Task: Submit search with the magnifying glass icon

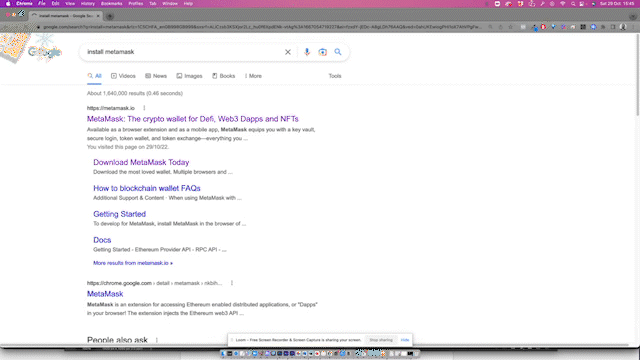Action: point(338,52)
